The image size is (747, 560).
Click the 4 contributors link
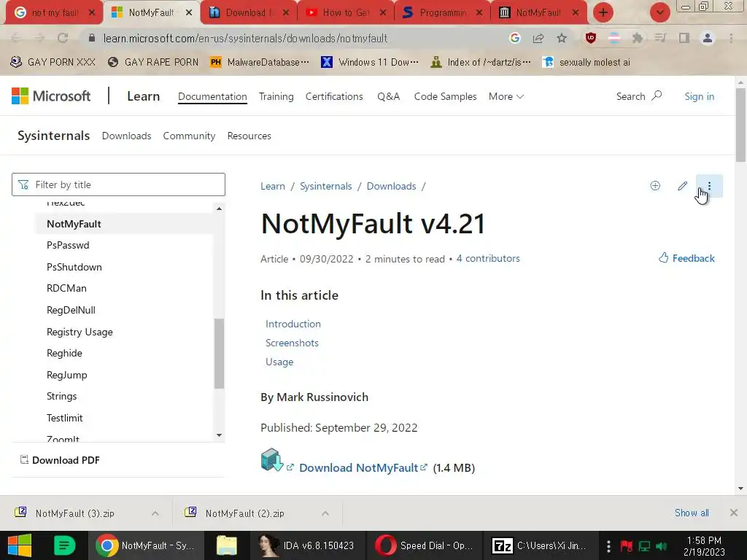[x=488, y=258]
